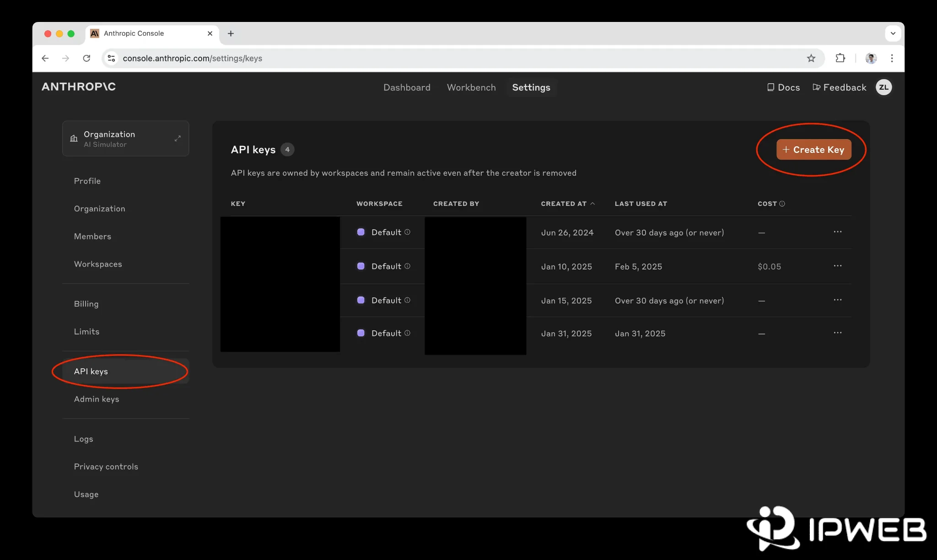Click the Default workspace info icon, Jan 15 row
Viewport: 937px width, 560px height.
pos(407,300)
